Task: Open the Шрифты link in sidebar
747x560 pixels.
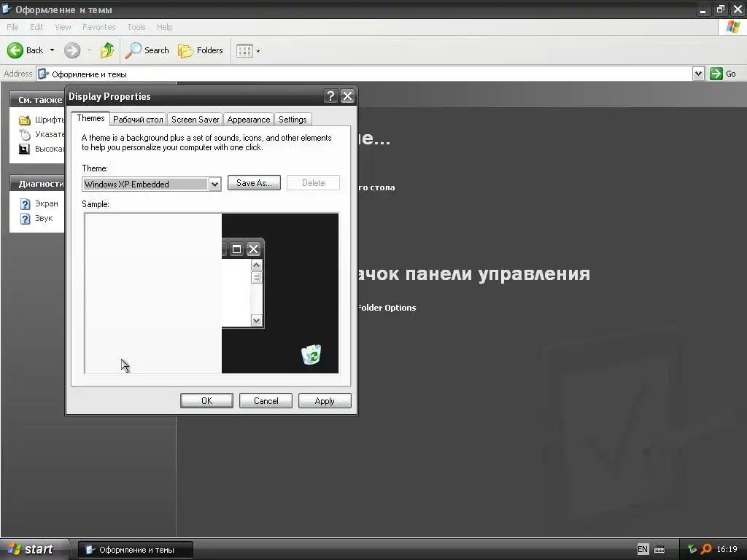Action: pos(49,120)
